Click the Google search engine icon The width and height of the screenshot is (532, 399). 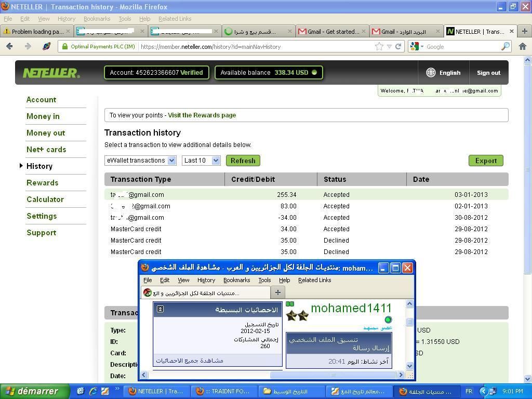[x=414, y=46]
